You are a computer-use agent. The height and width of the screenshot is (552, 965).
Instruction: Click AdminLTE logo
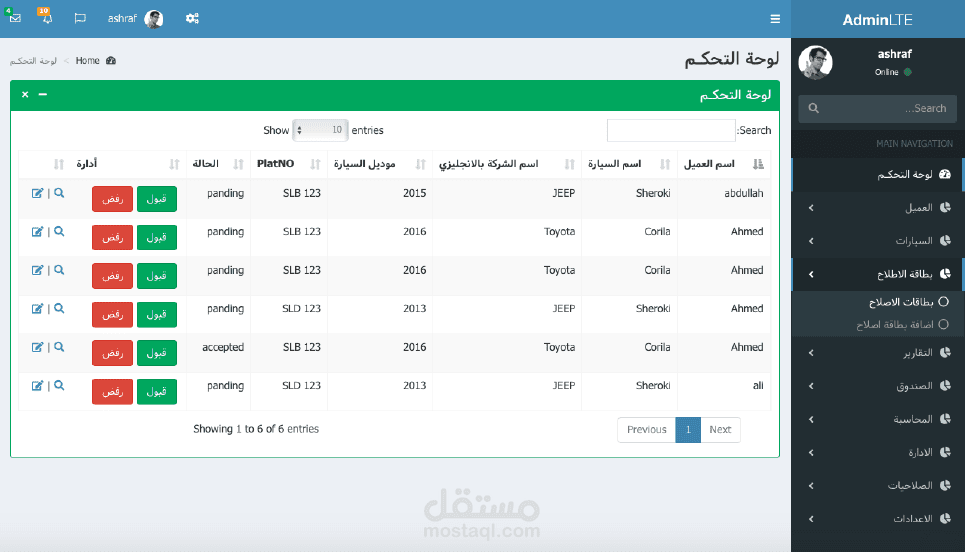[x=877, y=20]
